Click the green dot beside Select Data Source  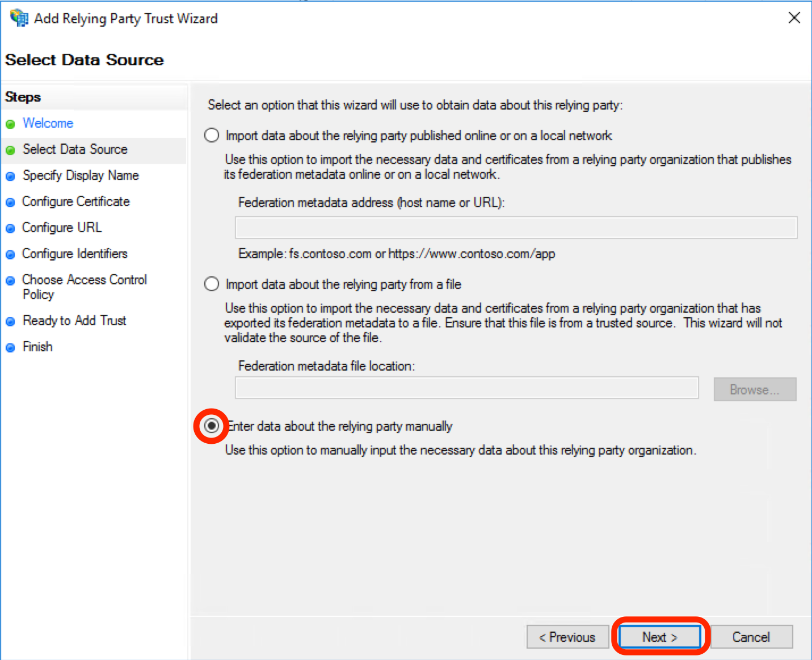(10, 149)
